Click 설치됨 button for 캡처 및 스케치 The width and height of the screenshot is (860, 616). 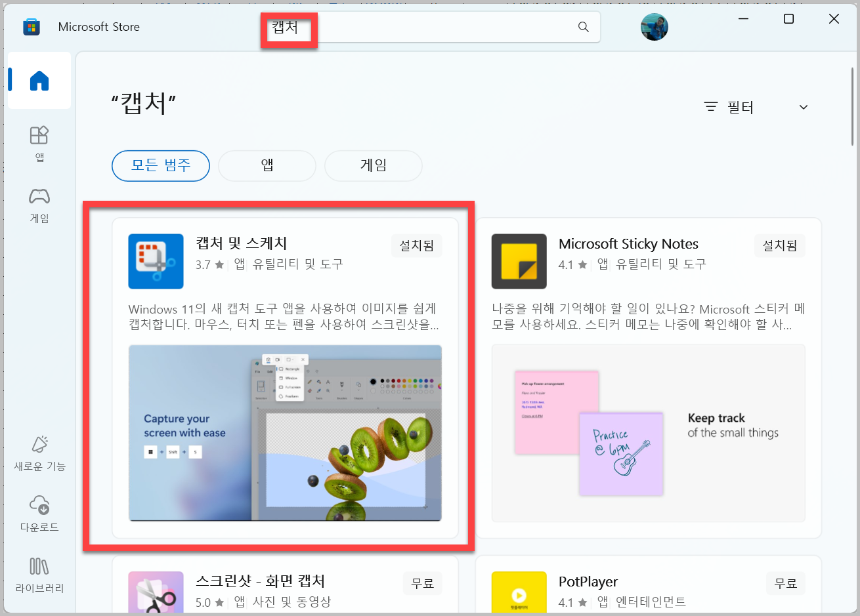coord(417,245)
